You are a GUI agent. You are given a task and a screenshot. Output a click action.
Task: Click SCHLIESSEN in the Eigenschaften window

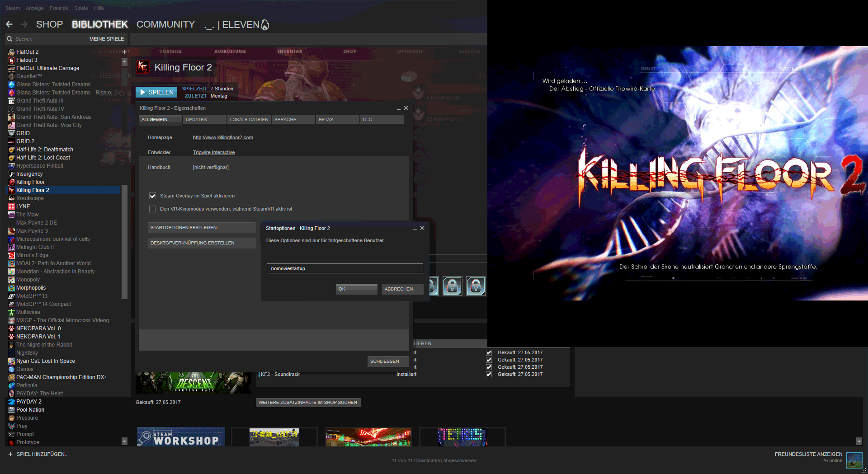388,361
